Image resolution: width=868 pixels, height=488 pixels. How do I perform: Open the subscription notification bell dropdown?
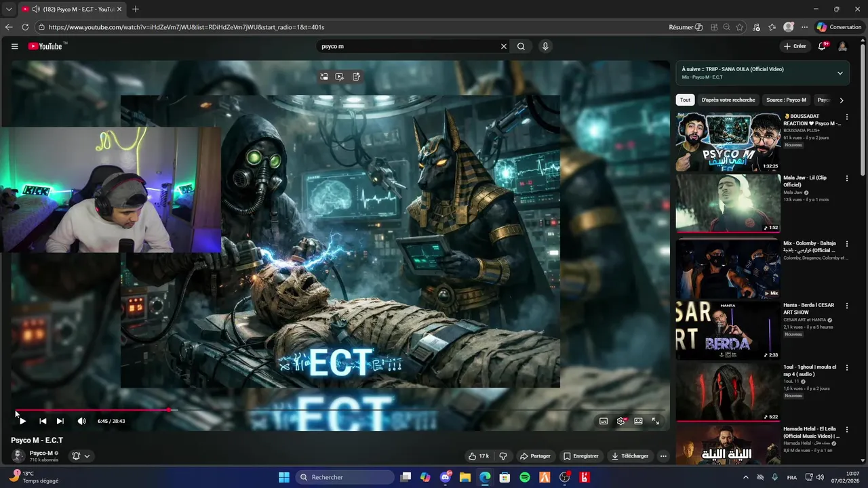point(81,456)
